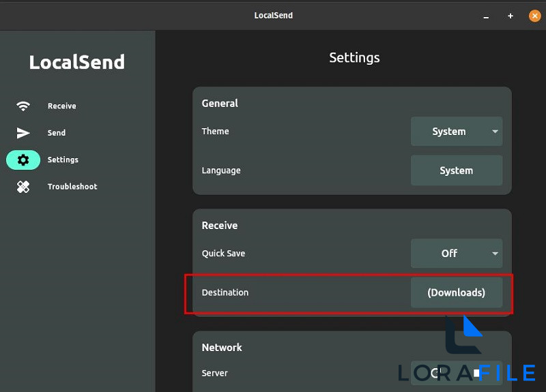Click the Settings gear icon

(23, 160)
